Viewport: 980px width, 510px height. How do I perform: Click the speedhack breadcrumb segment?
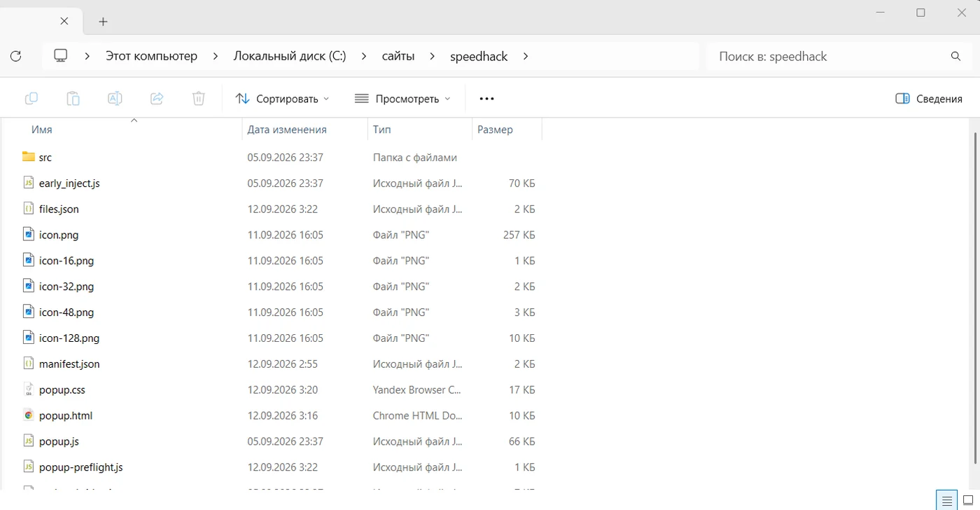click(479, 56)
